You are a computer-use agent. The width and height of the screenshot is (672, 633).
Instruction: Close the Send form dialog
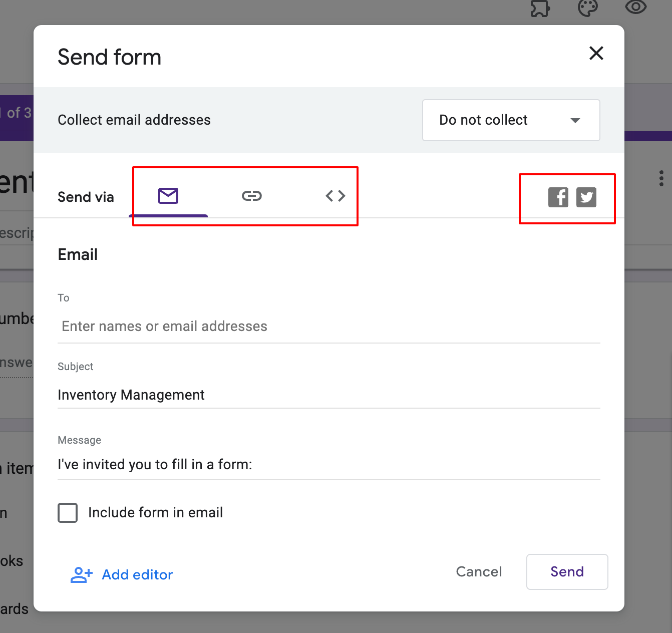pos(596,53)
